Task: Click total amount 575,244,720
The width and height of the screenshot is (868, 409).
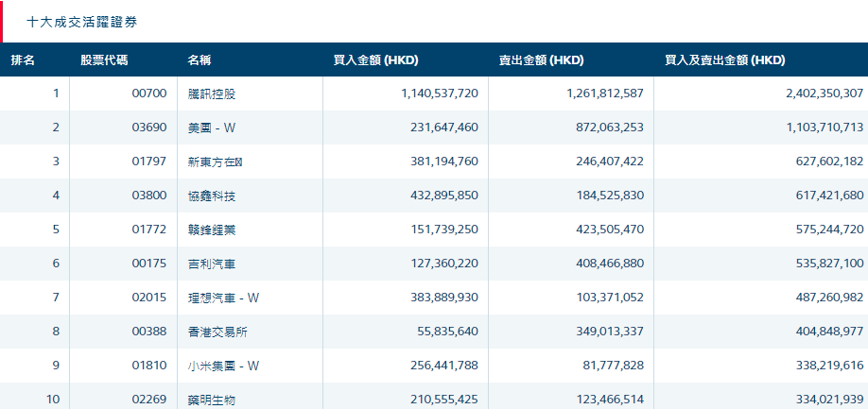Action: (829, 230)
